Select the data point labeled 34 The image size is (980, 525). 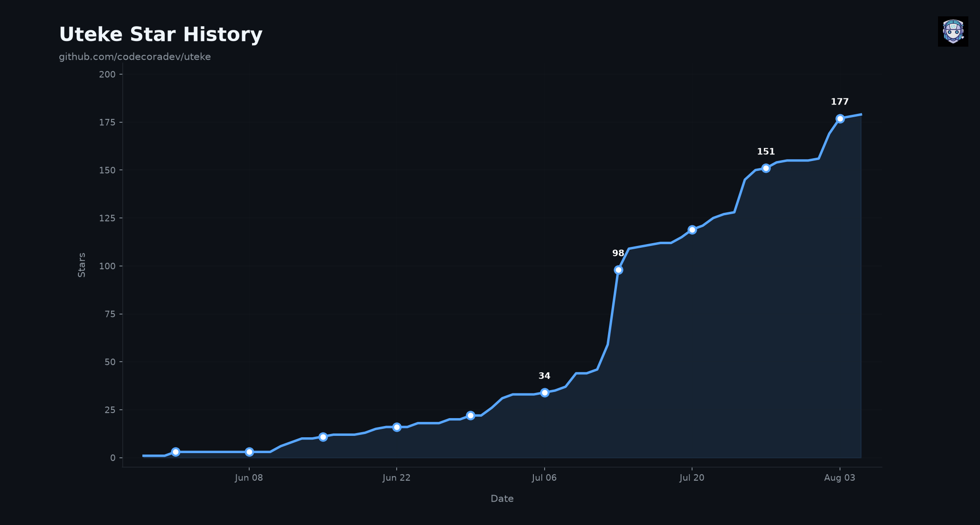click(545, 392)
